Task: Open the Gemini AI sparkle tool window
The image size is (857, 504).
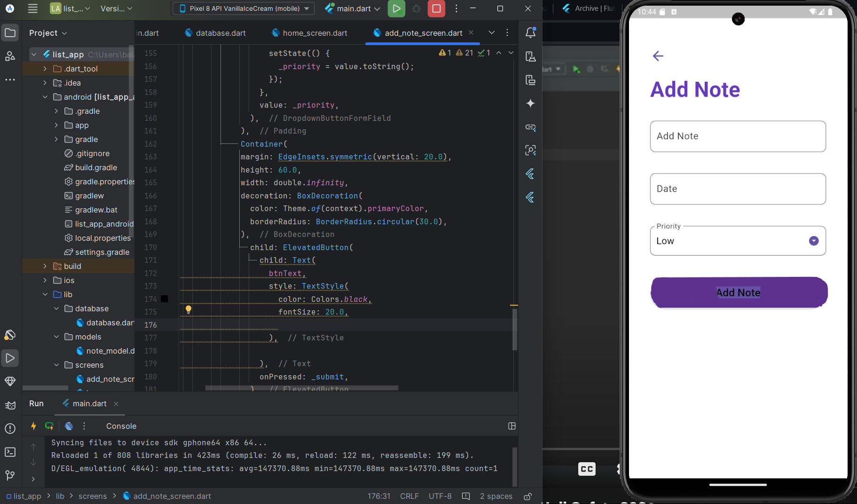Action: click(x=530, y=103)
